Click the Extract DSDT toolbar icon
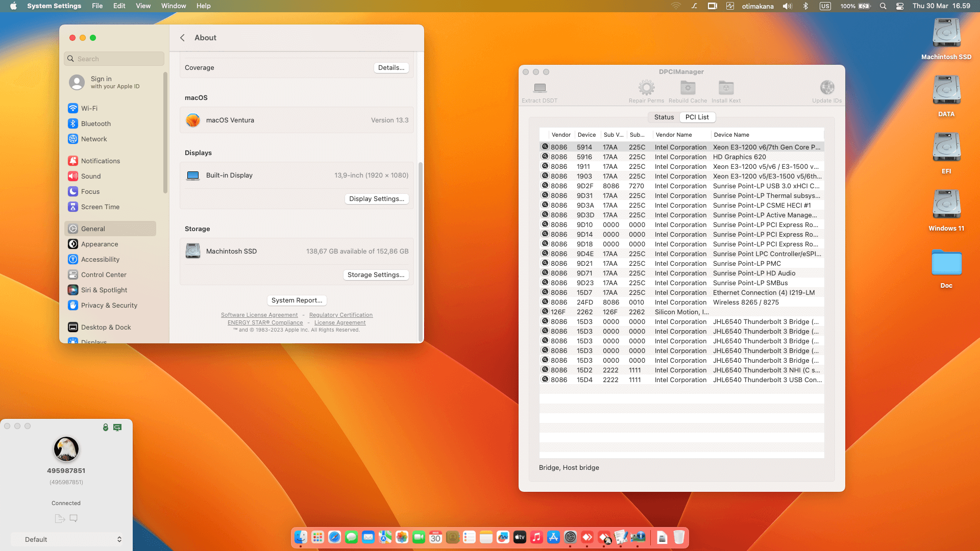Image resolution: width=980 pixels, height=551 pixels. 540,88
